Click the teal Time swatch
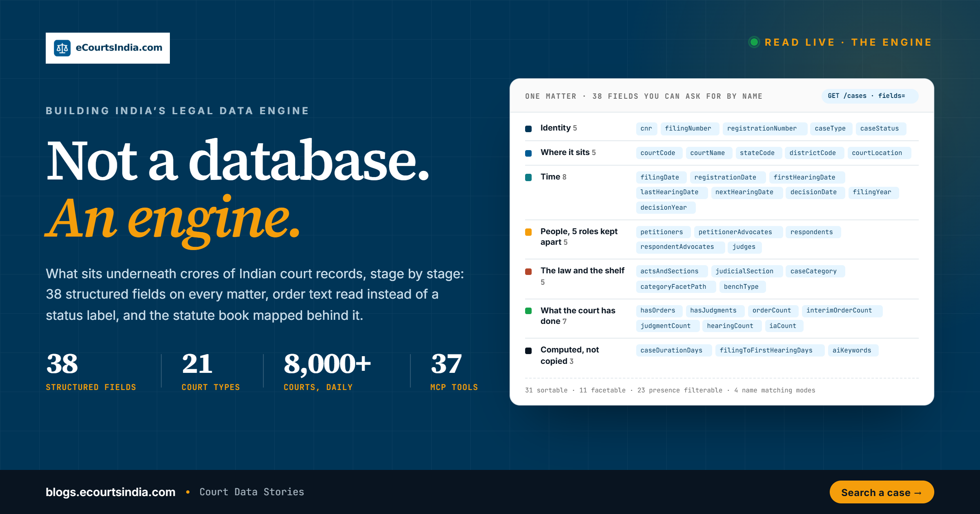 tap(528, 177)
